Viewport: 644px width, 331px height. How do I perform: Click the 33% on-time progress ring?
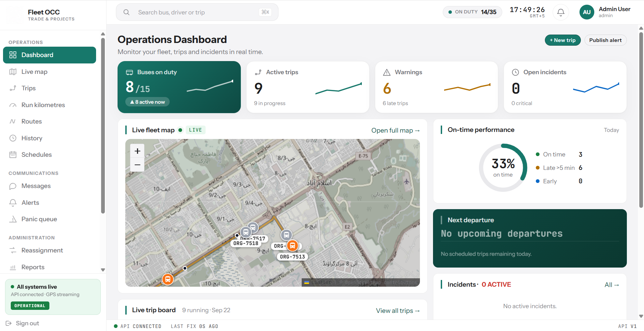coord(503,168)
